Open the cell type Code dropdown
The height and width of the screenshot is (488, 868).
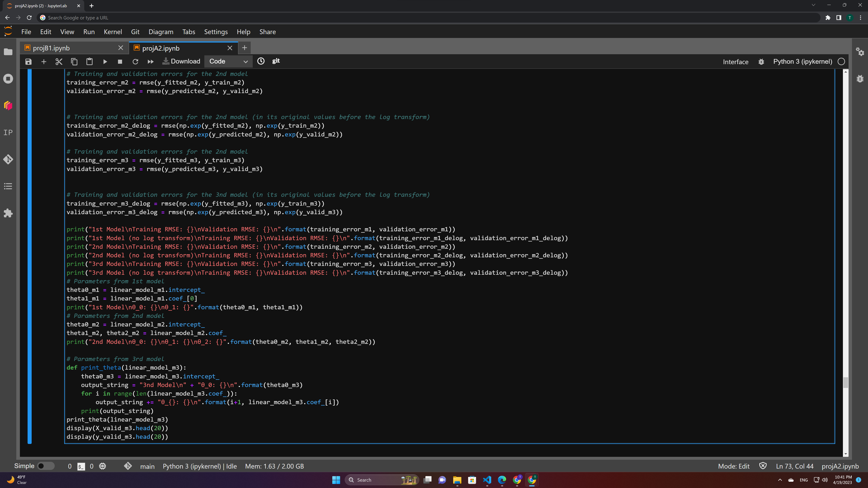click(x=228, y=61)
